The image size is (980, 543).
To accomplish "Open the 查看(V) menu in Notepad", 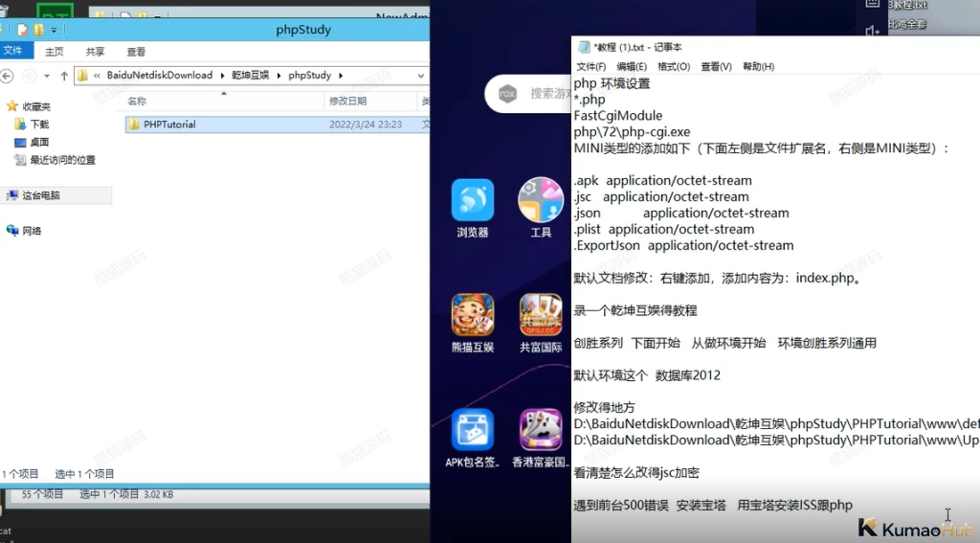I will 716,66.
